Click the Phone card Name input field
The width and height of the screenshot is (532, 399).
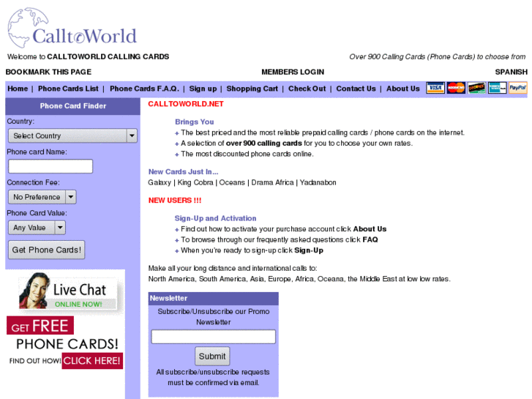coord(50,166)
